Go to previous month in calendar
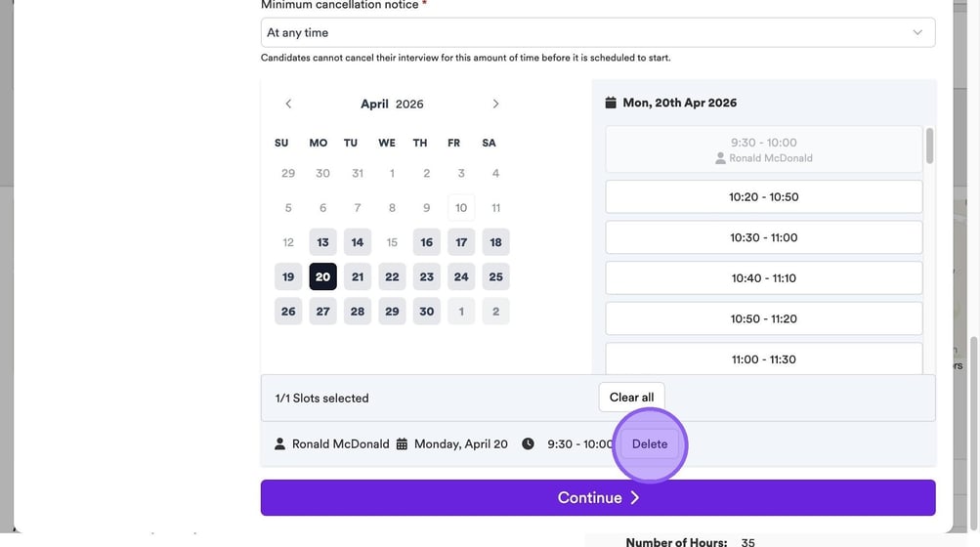980x547 pixels. (288, 104)
